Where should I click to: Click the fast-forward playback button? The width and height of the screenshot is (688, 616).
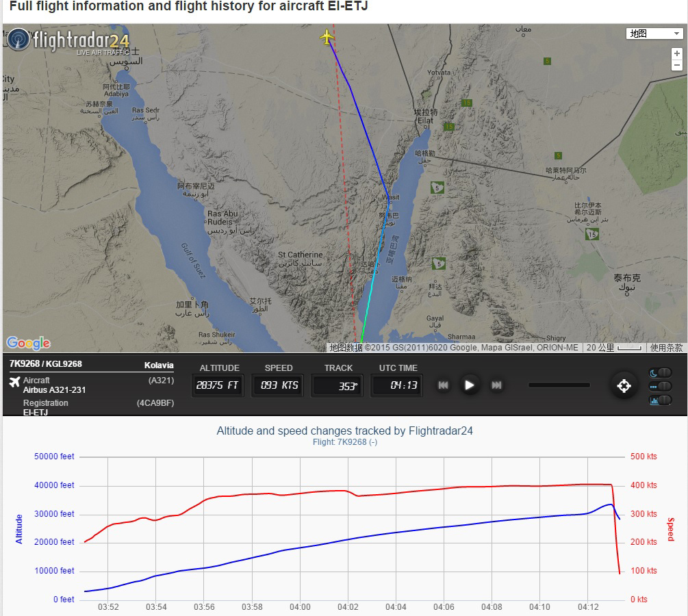[497, 385]
